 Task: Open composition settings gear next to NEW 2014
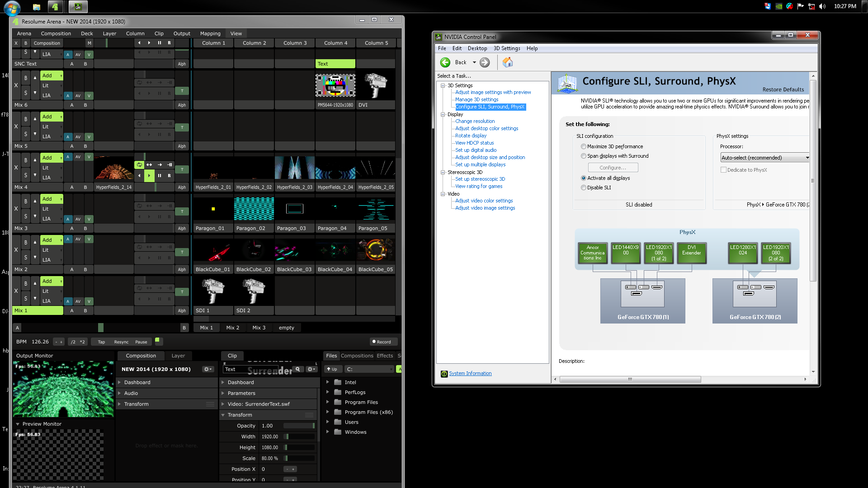[208, 369]
